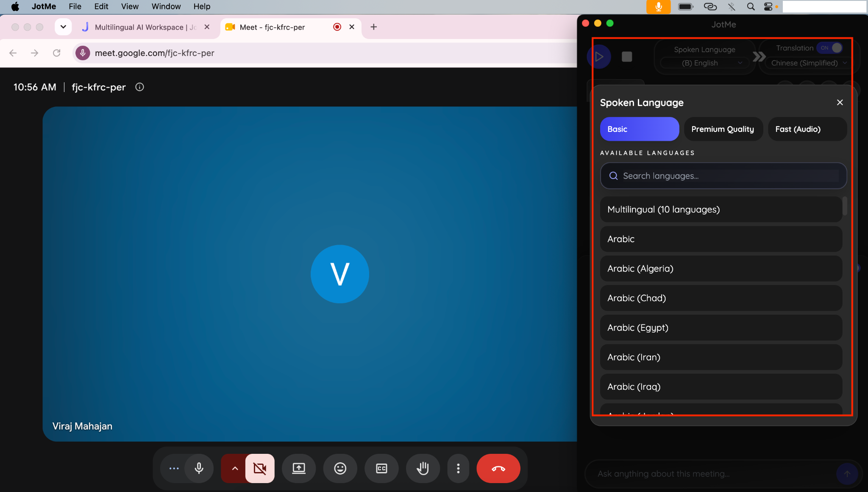Select Arabic (Algeria) from the list
Screen dimensions: 868x492
(721, 268)
